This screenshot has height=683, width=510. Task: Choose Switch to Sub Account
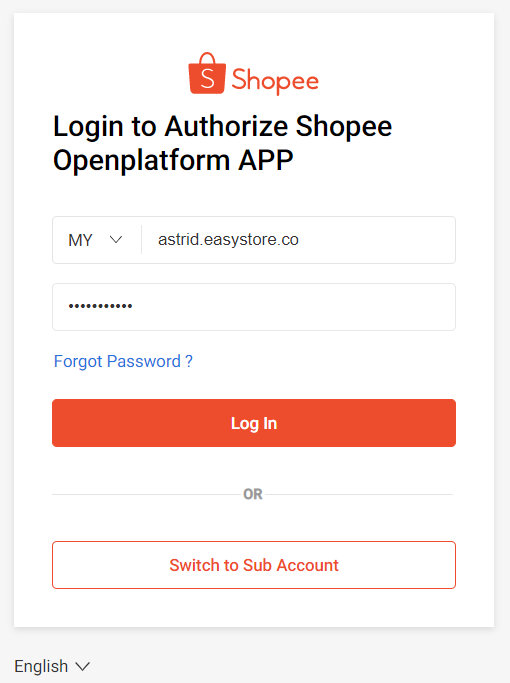click(x=254, y=565)
